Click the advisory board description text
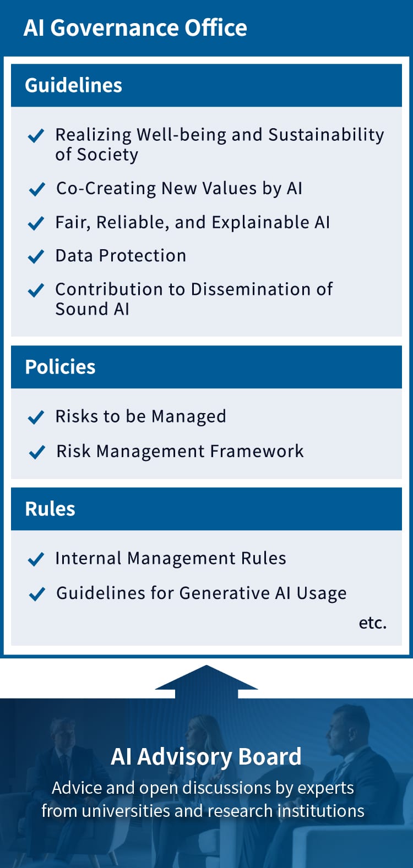This screenshot has width=413, height=868. (203, 799)
